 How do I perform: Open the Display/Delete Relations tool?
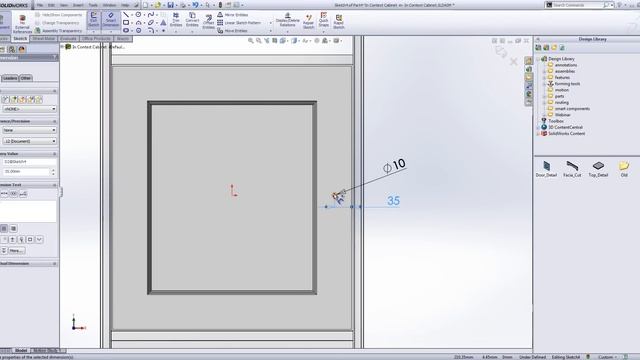click(x=287, y=20)
